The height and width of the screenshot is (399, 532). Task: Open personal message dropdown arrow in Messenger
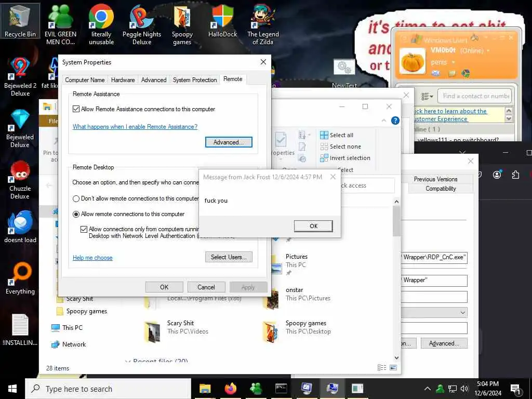(453, 62)
